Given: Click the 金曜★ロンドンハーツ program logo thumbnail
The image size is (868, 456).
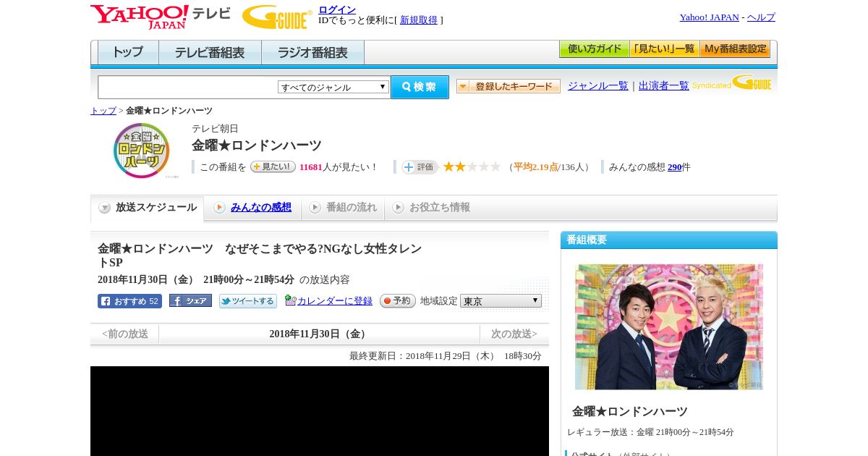Looking at the screenshot, I should (x=142, y=150).
